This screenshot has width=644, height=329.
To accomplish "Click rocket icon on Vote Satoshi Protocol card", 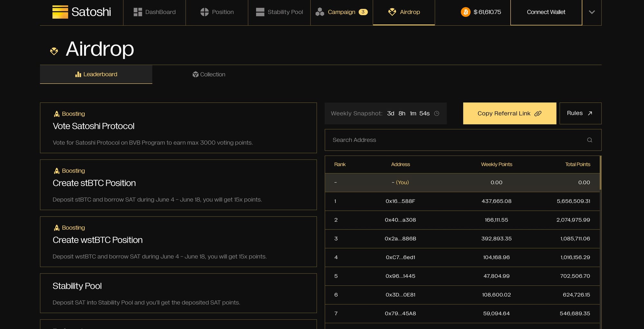I will click(57, 114).
